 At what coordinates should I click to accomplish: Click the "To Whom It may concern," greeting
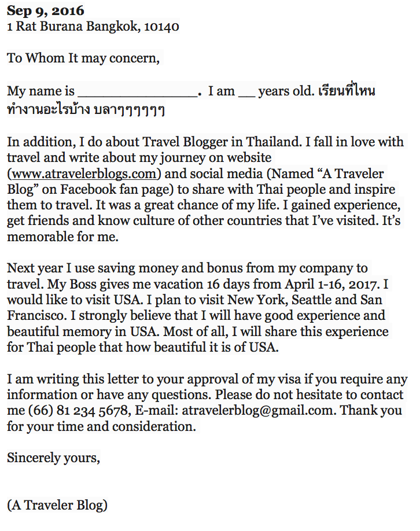tap(82, 58)
